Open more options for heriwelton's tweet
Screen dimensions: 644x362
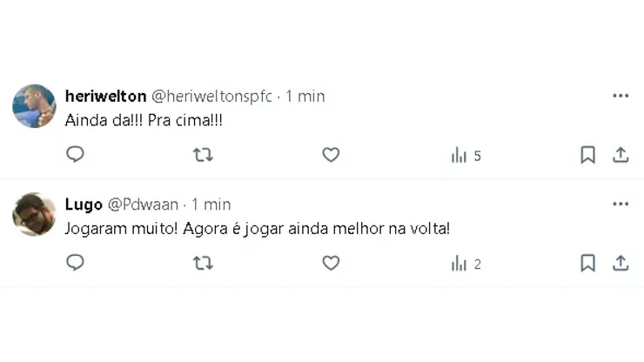coord(621,96)
